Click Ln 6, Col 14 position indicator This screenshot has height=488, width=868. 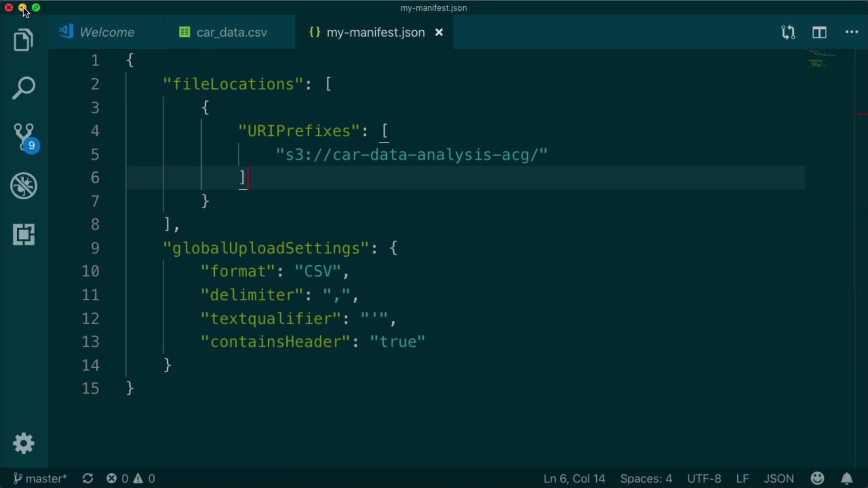click(x=574, y=479)
